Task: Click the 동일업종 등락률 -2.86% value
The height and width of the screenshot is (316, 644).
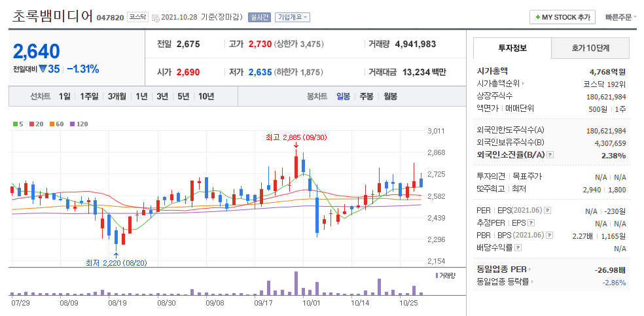Action: tap(614, 283)
